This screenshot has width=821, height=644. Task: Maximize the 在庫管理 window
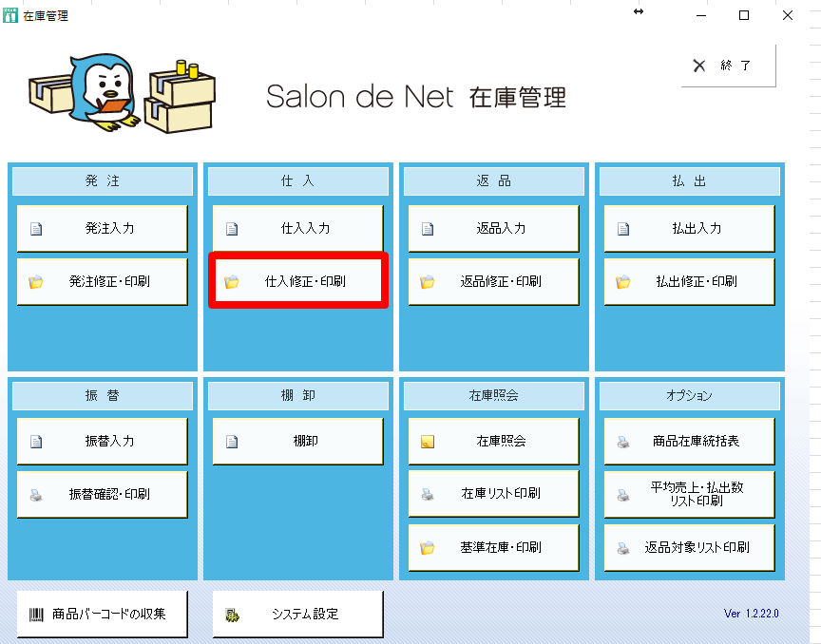(x=743, y=16)
